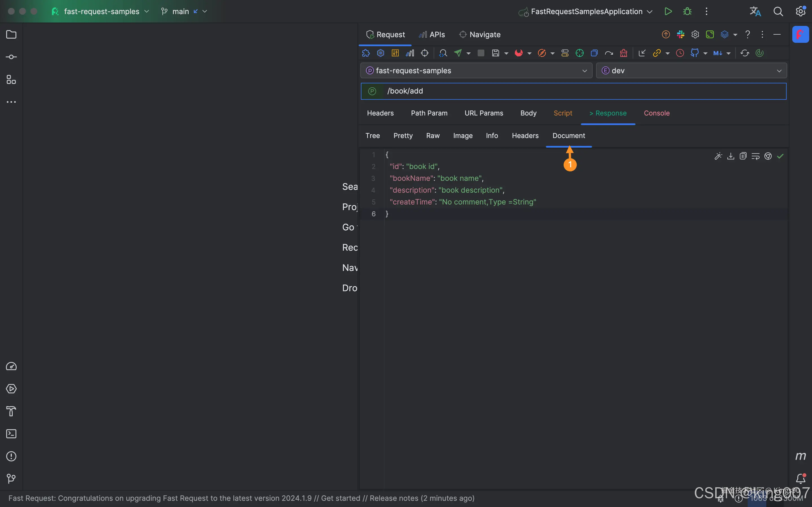
Task: Click the green checkmark in response editor
Action: coord(780,156)
